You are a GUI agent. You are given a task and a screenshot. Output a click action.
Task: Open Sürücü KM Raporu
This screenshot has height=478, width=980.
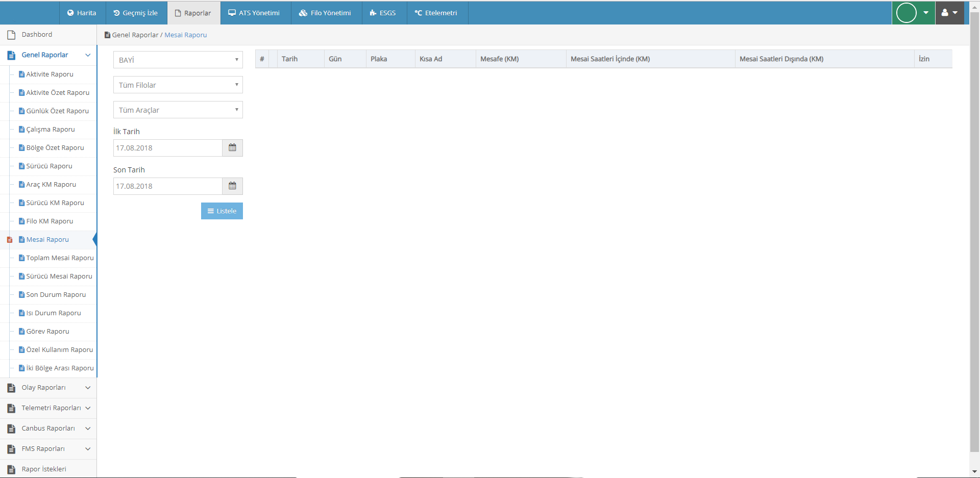(55, 203)
